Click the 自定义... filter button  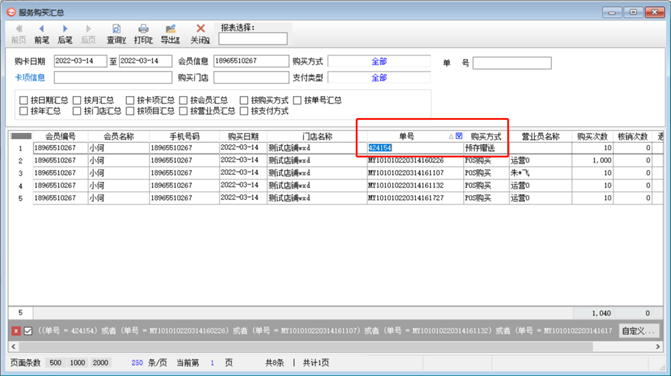[638, 331]
